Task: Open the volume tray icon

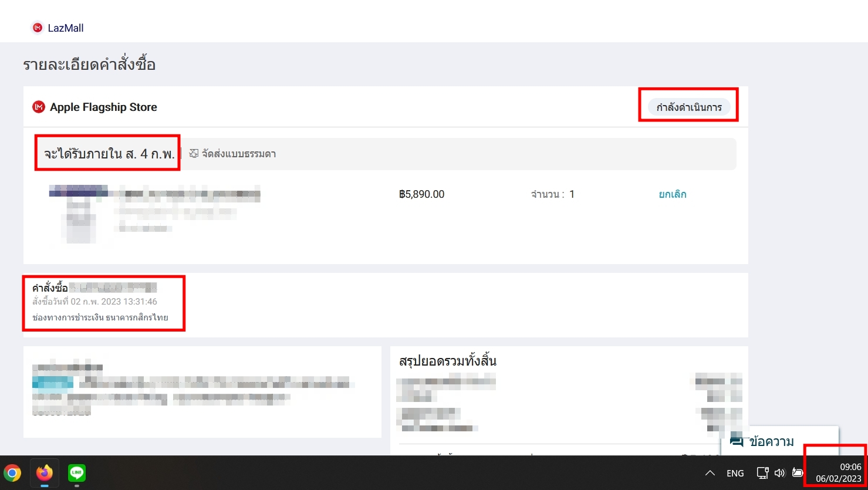Action: pyautogui.click(x=779, y=473)
